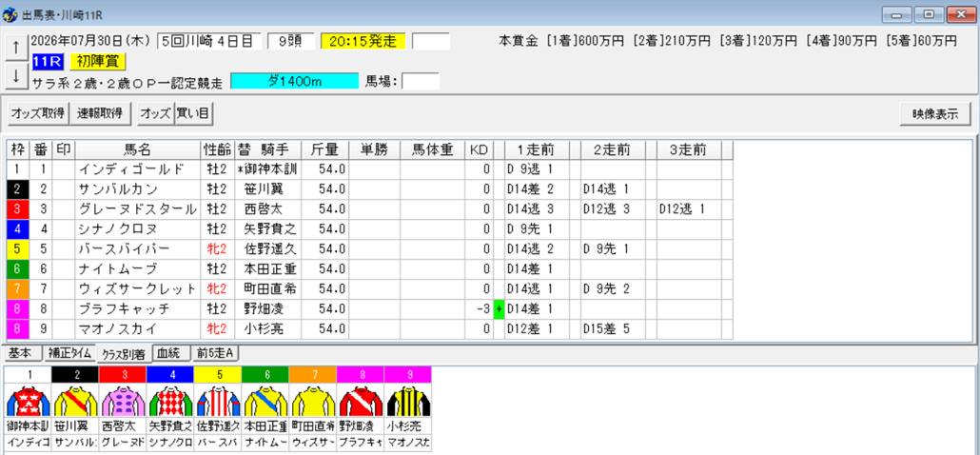Viewport: 980px width, 455px height.
Task: Click jockey 町田直希 in table
Action: (270, 288)
